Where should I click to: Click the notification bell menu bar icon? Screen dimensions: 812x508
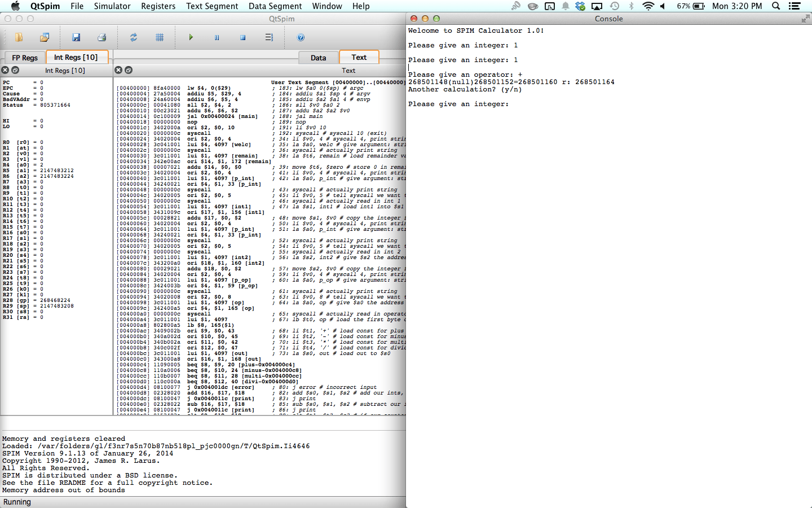click(565, 6)
